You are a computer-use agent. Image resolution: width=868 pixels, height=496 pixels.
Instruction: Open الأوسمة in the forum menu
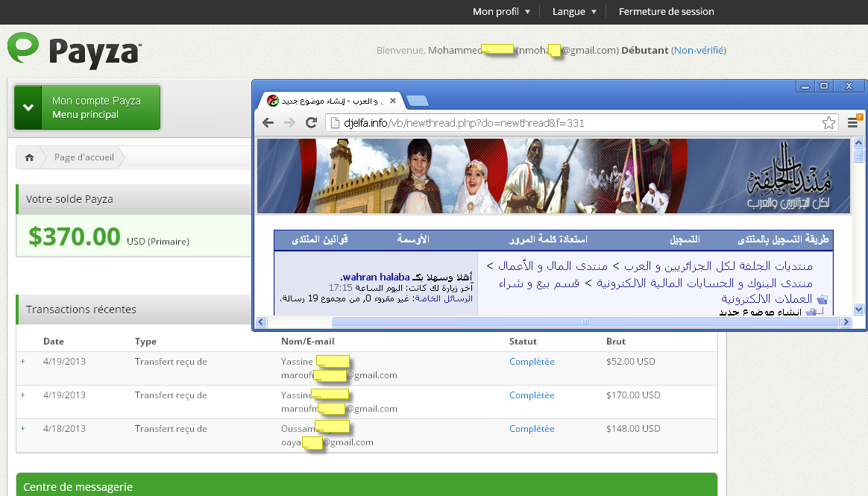(x=413, y=239)
